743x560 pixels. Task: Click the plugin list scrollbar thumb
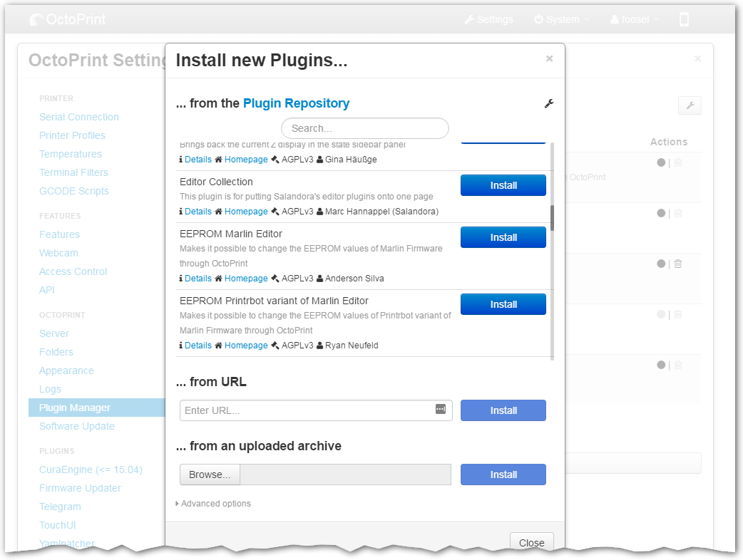pos(552,217)
